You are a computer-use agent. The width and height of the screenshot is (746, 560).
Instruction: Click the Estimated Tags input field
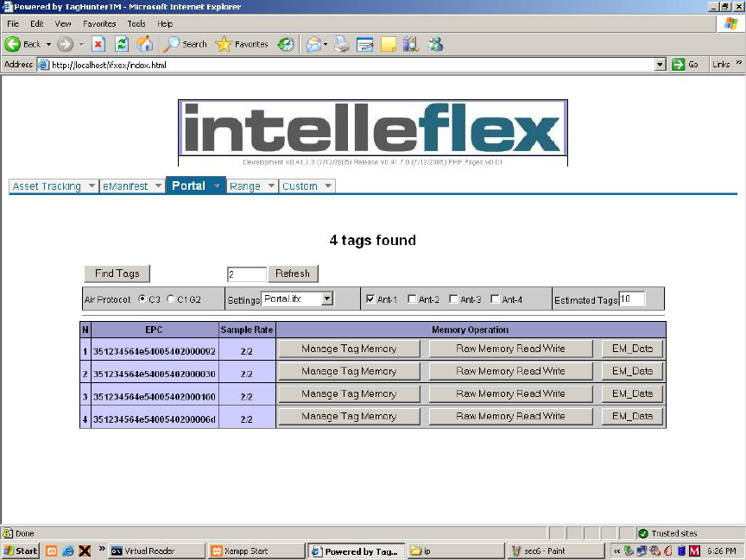(632, 299)
